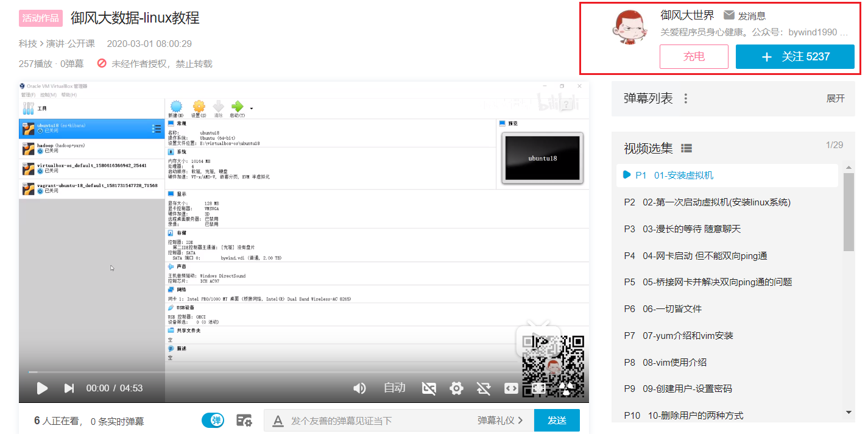868x434 pixels.
Task: Toggle the loop playback icon
Action: 484,388
